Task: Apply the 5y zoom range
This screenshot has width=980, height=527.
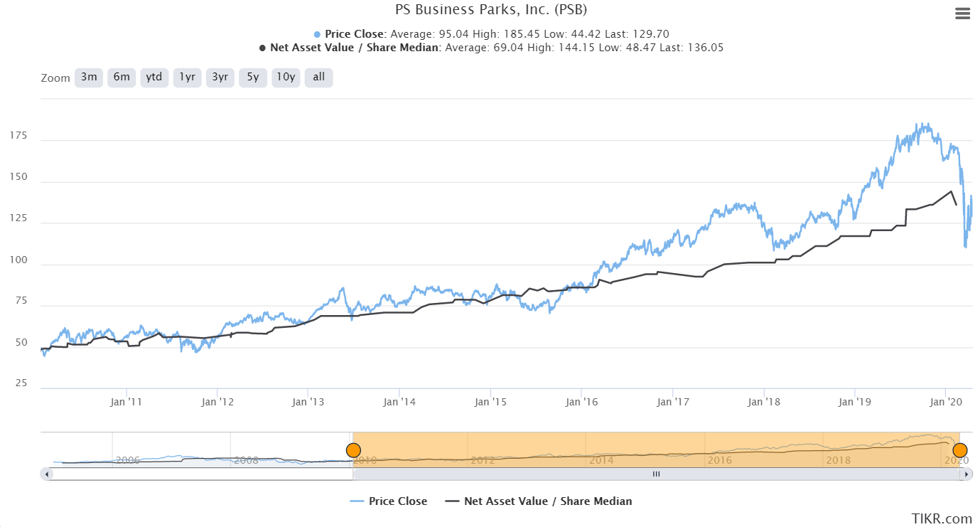Action: tap(253, 78)
